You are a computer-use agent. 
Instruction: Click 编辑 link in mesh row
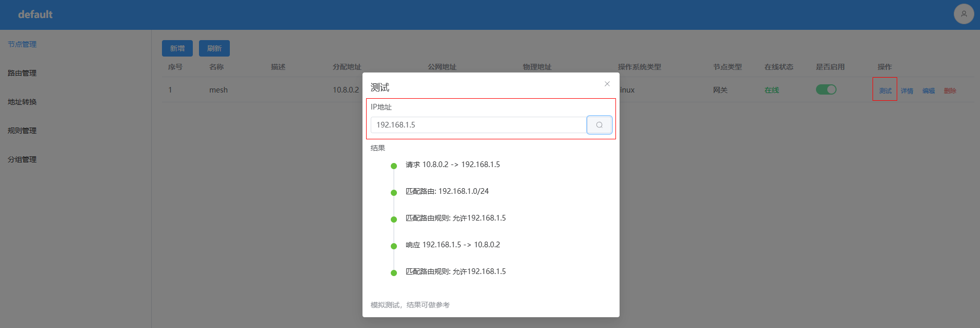(x=929, y=91)
